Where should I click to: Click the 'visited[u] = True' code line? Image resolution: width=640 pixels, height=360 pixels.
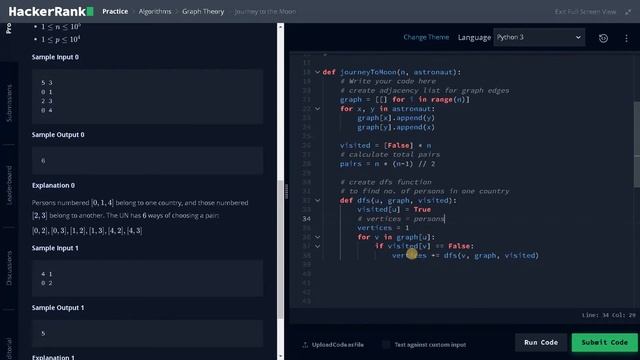(394, 209)
